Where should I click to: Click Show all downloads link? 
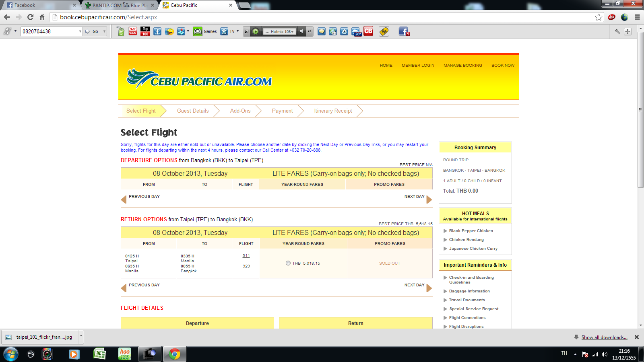604,337
